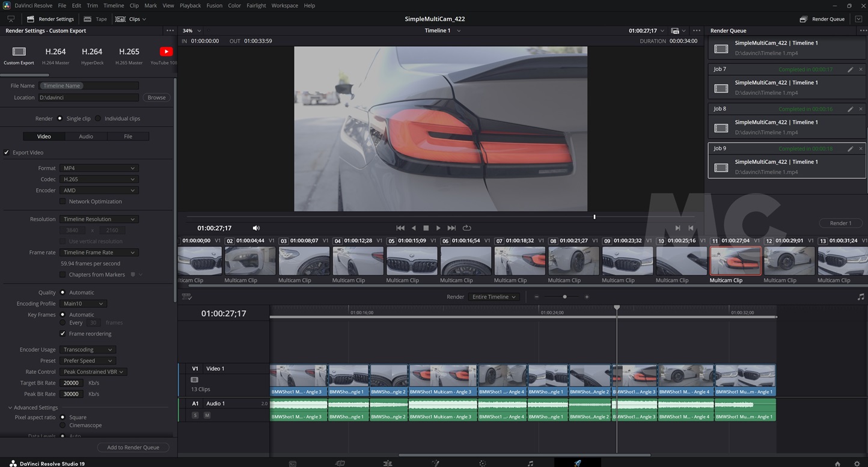Choose the Custom Export preset icon
Screen dimensions: 868x467
click(x=19, y=52)
